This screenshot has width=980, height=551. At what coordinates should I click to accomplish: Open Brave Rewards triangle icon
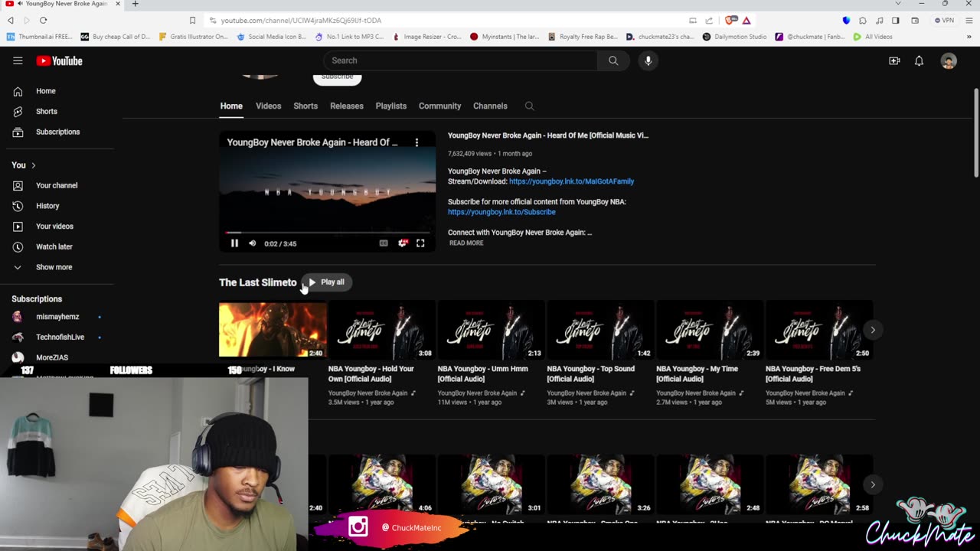(x=746, y=21)
